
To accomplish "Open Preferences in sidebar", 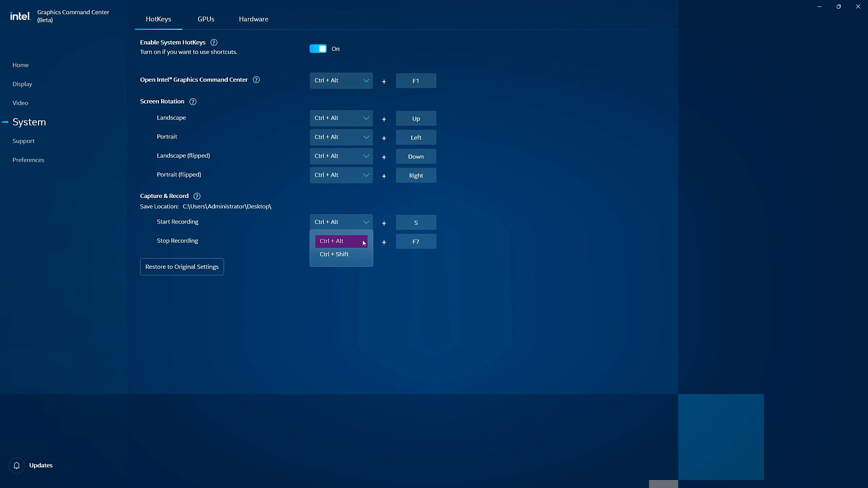I will [28, 160].
